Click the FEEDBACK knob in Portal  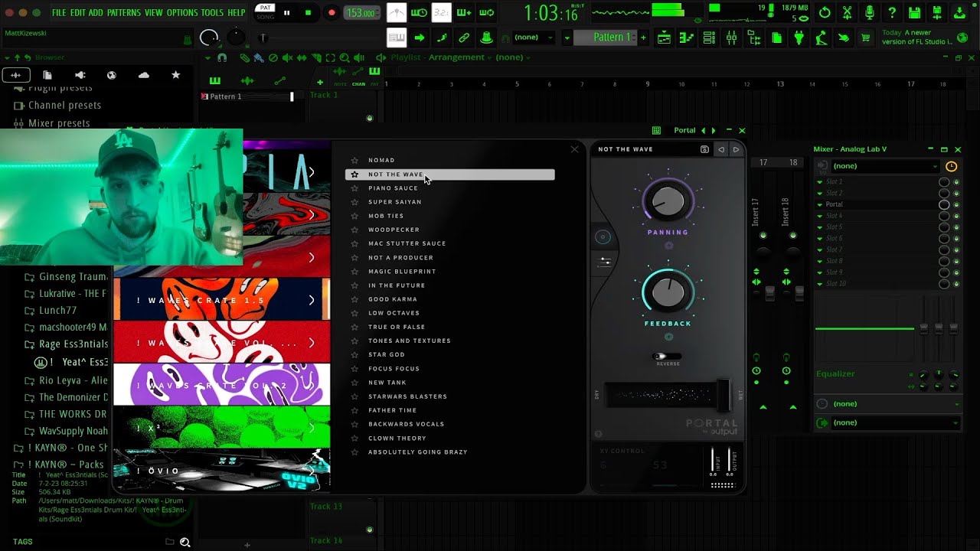[668, 292]
